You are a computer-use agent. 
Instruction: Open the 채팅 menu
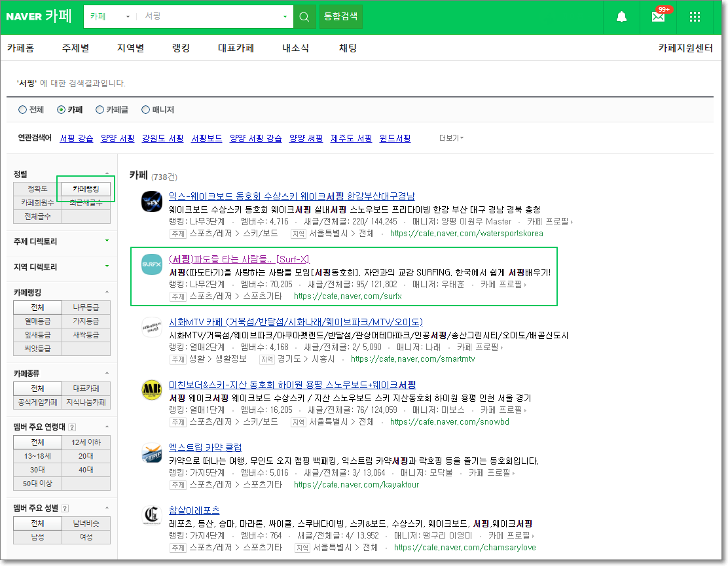(348, 48)
